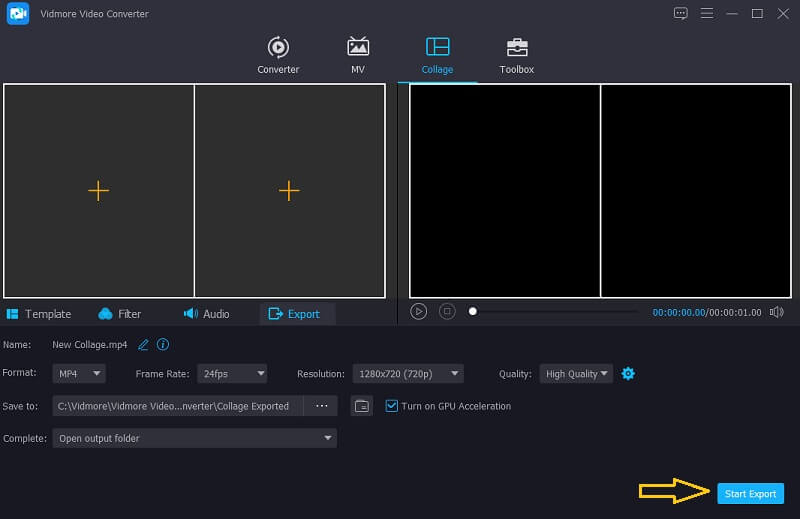This screenshot has width=800, height=519.
Task: Open the hamburger menu in the title bar
Action: point(707,13)
